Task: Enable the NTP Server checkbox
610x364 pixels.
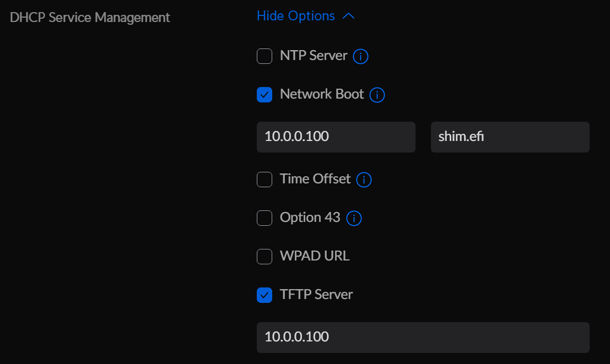Action: pos(264,56)
